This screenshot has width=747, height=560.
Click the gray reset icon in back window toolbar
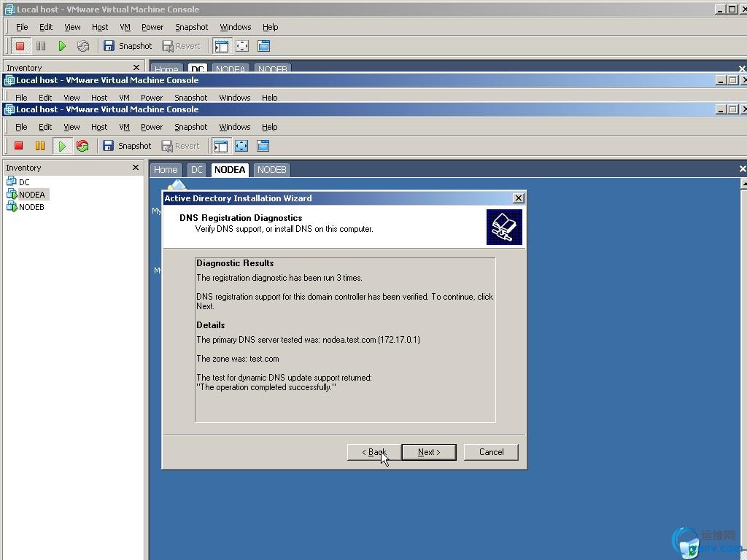(83, 46)
